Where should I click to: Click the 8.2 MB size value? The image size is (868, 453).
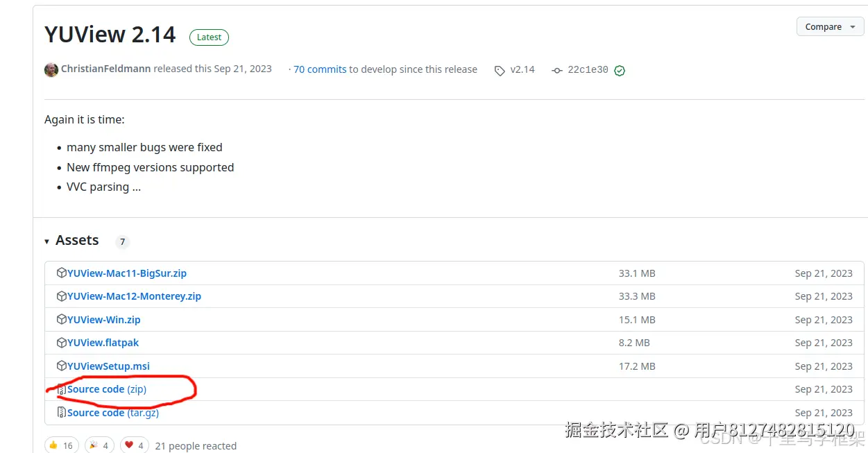coord(634,343)
